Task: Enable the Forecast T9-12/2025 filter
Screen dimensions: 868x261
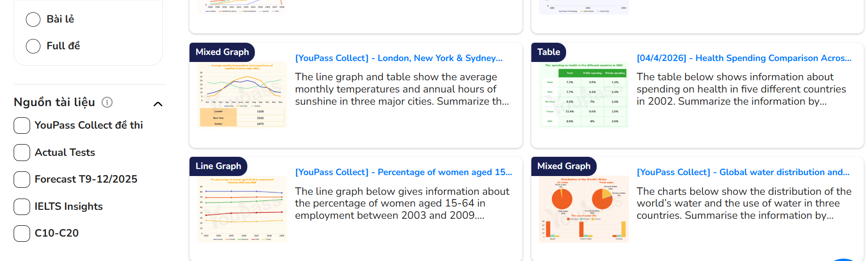Action: (x=22, y=179)
